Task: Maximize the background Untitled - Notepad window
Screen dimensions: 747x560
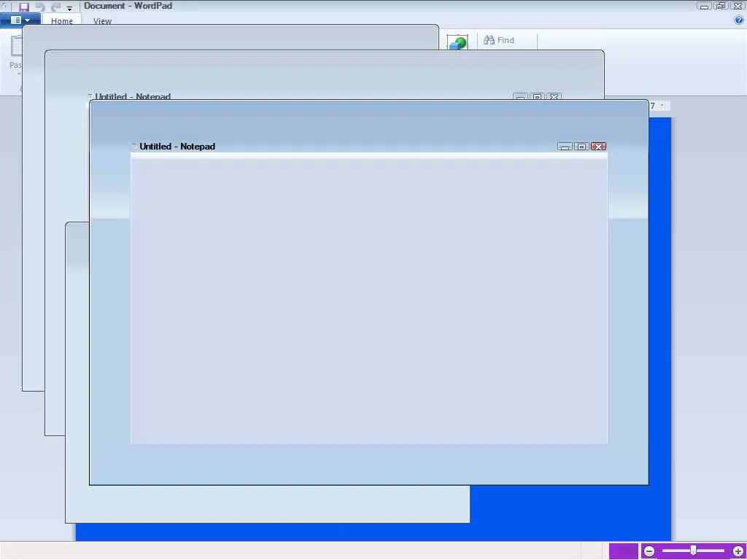Action: [x=537, y=96]
